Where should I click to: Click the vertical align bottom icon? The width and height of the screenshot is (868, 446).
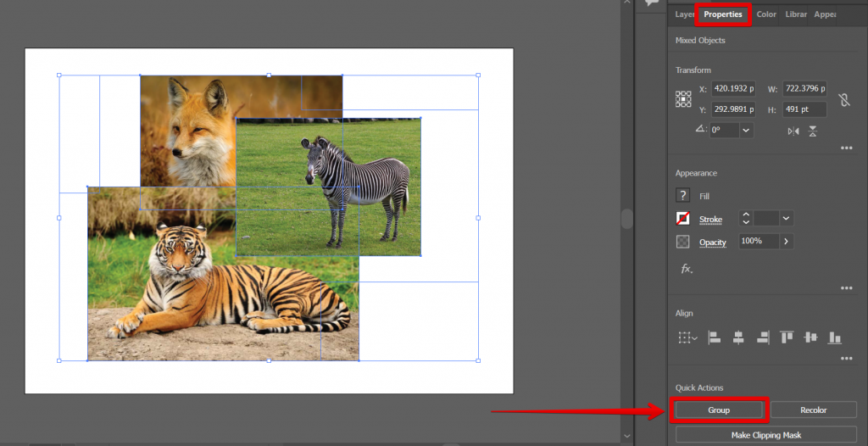[835, 337]
